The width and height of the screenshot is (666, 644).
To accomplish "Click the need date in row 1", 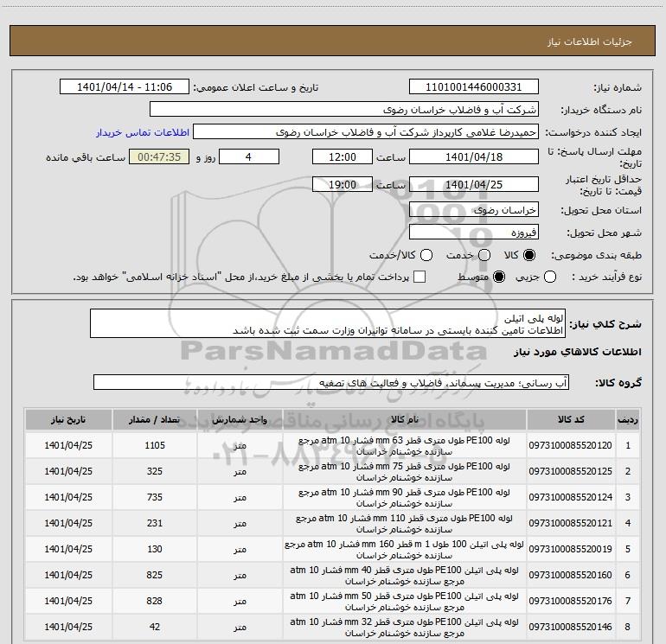I will coord(68,445).
